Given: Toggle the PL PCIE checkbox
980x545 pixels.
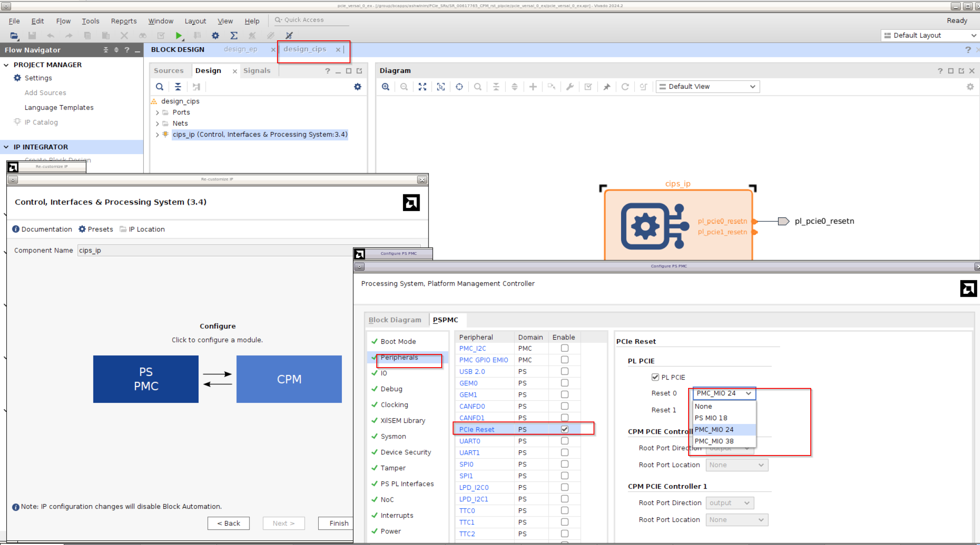Looking at the screenshot, I should point(655,377).
